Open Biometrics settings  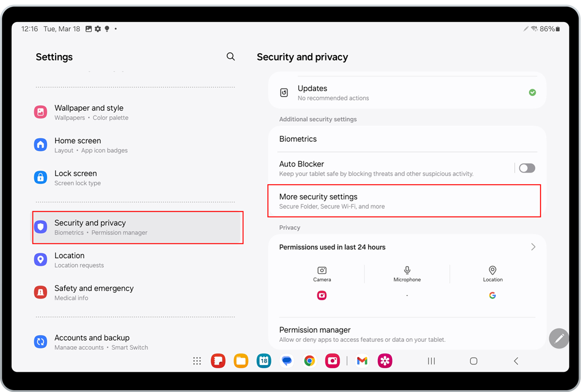point(407,139)
